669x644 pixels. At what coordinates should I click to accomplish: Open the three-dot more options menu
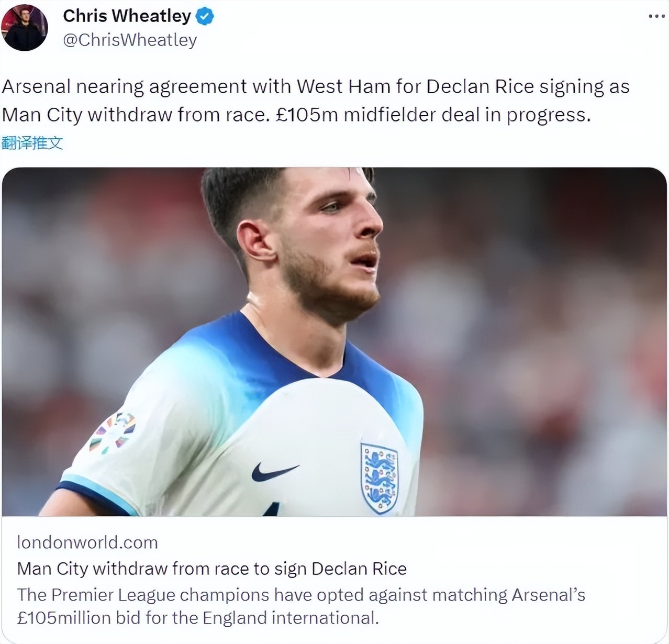click(x=656, y=16)
